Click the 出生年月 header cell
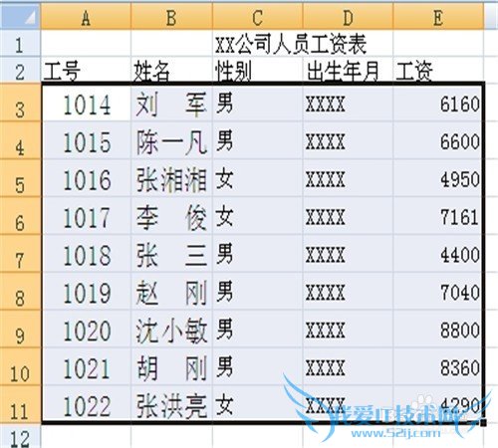The height and width of the screenshot is (448, 498). tap(348, 70)
